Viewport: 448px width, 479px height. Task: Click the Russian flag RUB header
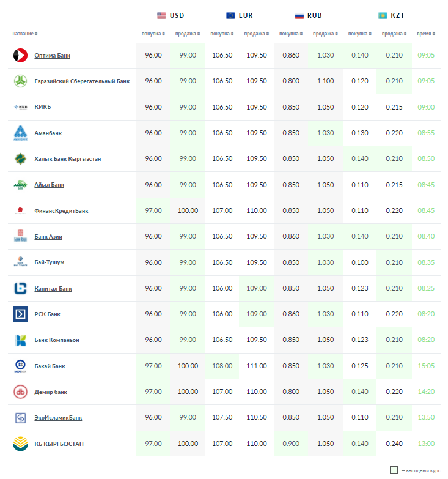[308, 15]
